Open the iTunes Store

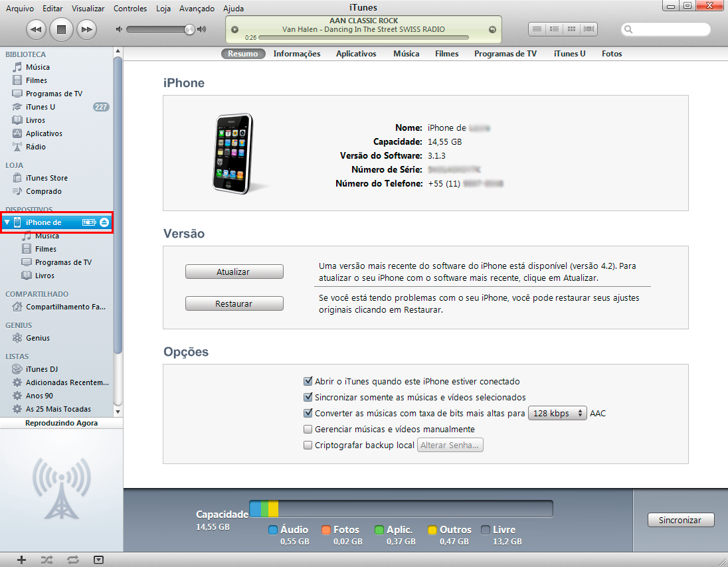[56, 178]
